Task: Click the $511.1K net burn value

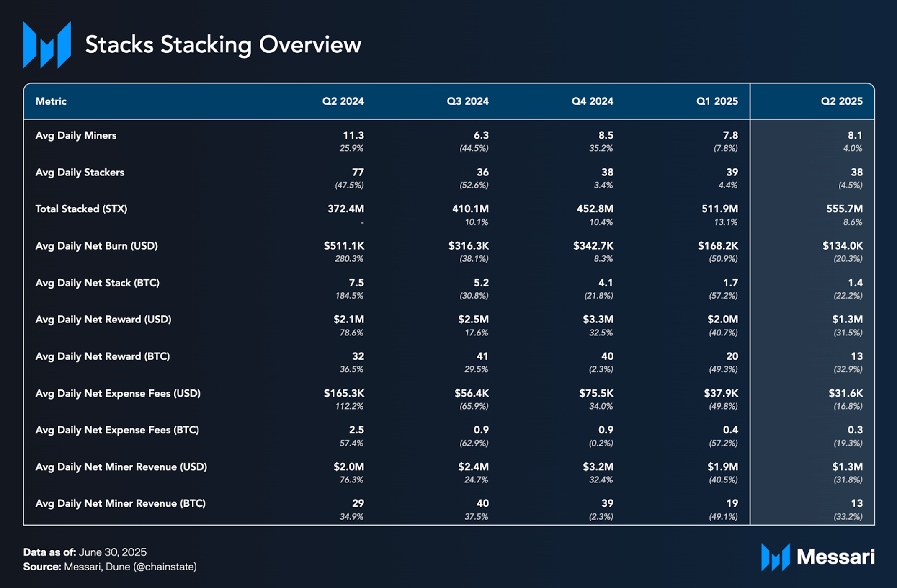Action: tap(343, 246)
